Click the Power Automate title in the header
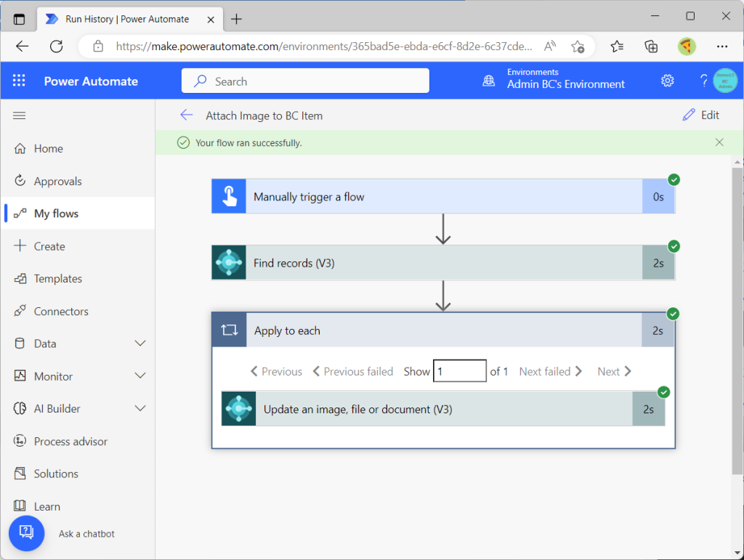Viewport: 744px width, 560px height. tap(91, 81)
